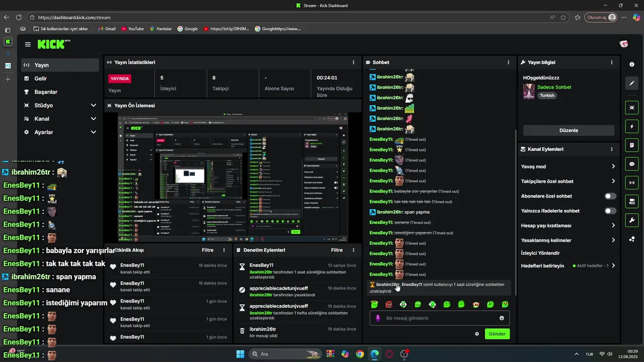644x362 pixels.
Task: Click the pencil edit icon in the right rail
Action: coord(632,83)
